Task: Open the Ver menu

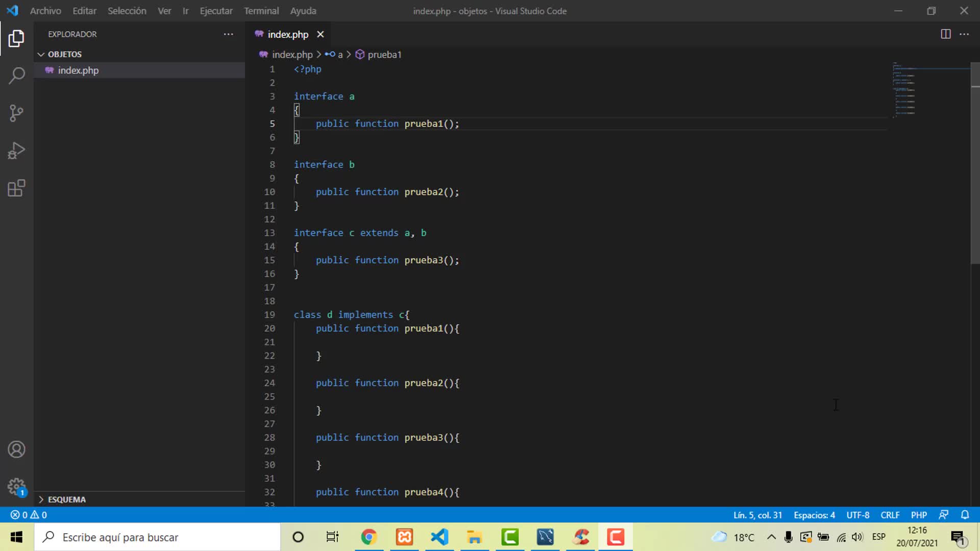Action: point(164,11)
